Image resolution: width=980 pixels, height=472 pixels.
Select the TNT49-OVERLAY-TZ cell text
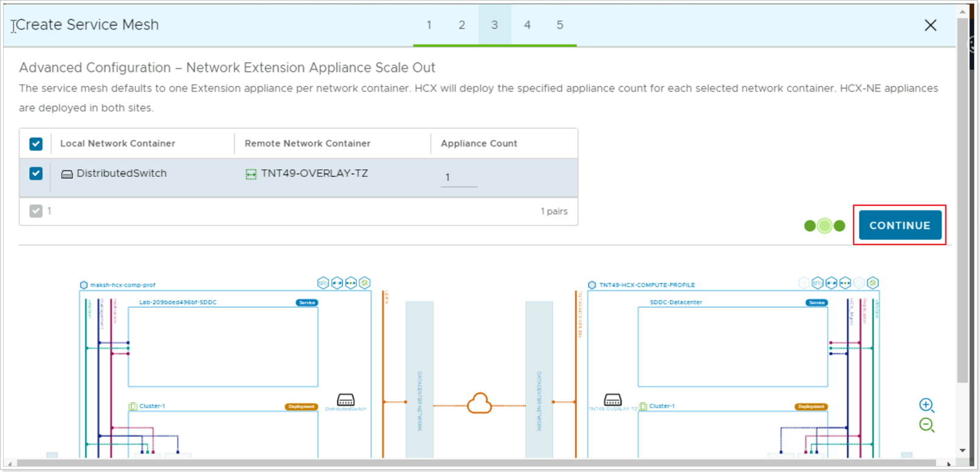[315, 173]
